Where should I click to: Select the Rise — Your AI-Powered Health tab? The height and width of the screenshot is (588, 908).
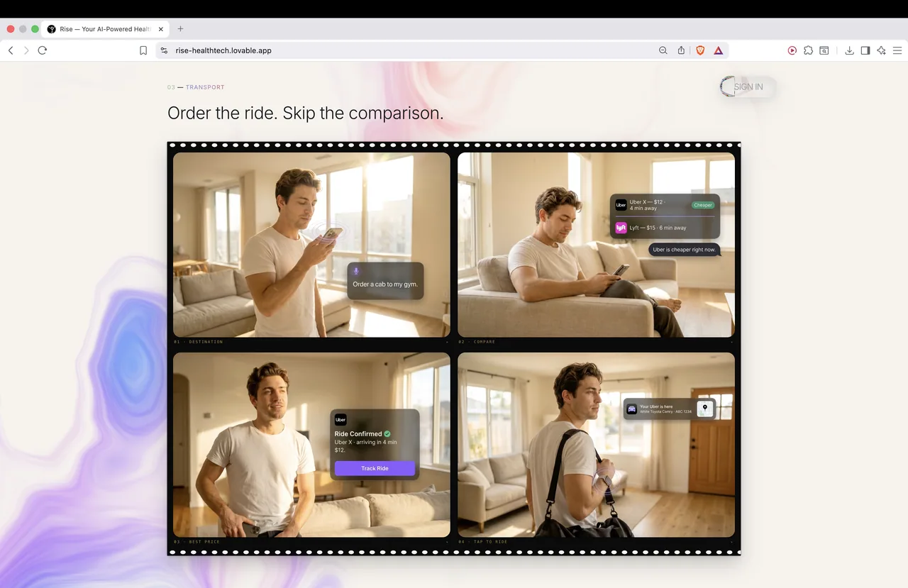point(105,29)
